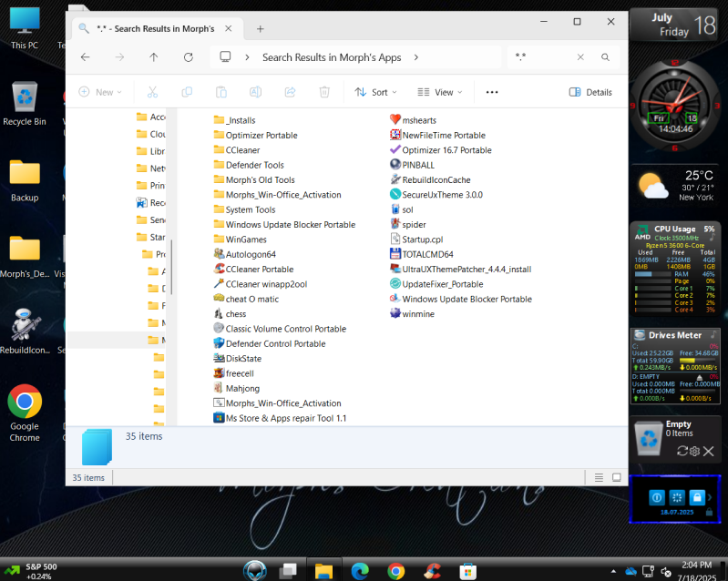Viewport: 728px width, 581px height.
Task: Open the View dropdown
Action: (440, 92)
